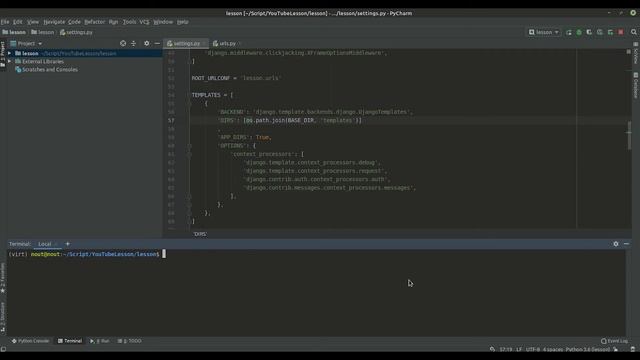Image resolution: width=640 pixels, height=360 pixels.
Task: Open Search Everywhere magnifier icon
Action: [x=633, y=32]
